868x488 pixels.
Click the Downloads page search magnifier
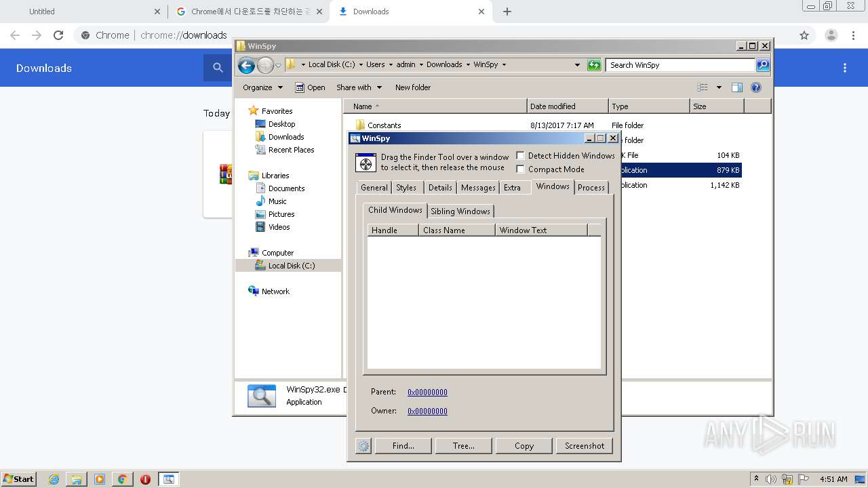[x=218, y=68]
